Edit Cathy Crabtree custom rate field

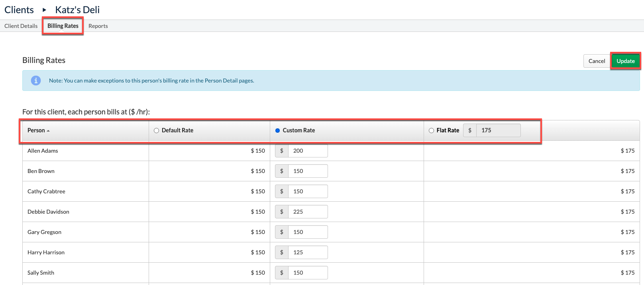pos(308,191)
